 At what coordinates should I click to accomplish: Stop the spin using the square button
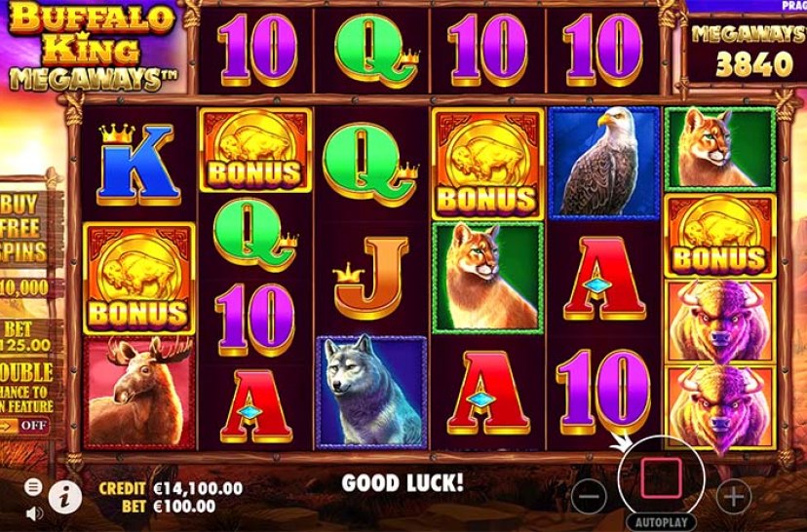[x=662, y=478]
